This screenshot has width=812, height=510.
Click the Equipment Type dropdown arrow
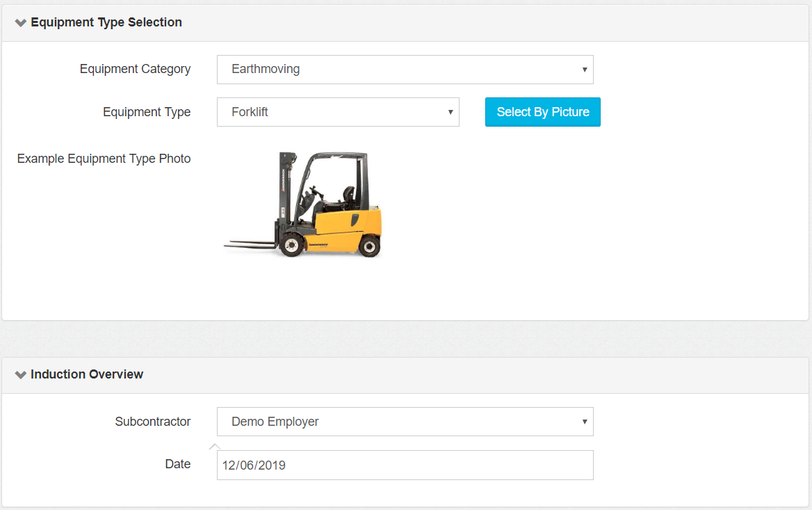(450, 112)
